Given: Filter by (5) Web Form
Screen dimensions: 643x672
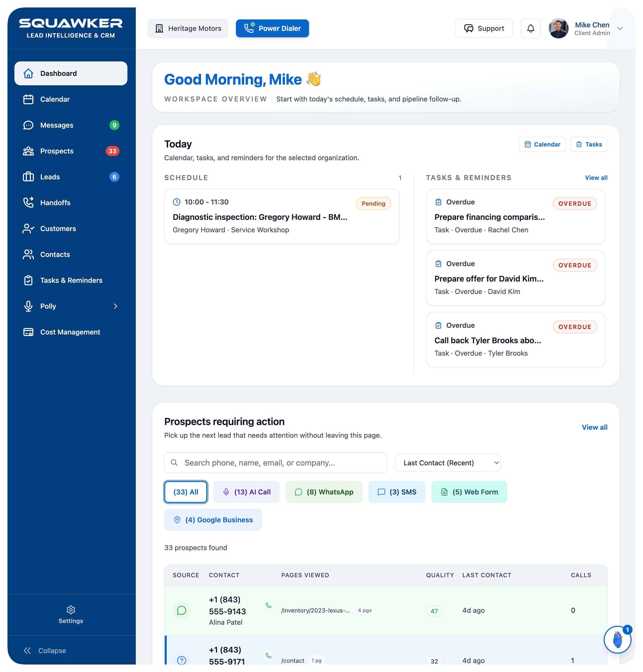Looking at the screenshot, I should [469, 492].
